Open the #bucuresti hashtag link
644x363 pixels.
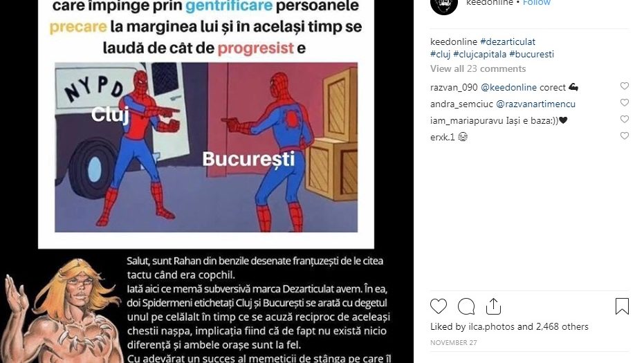pyautogui.click(x=531, y=54)
